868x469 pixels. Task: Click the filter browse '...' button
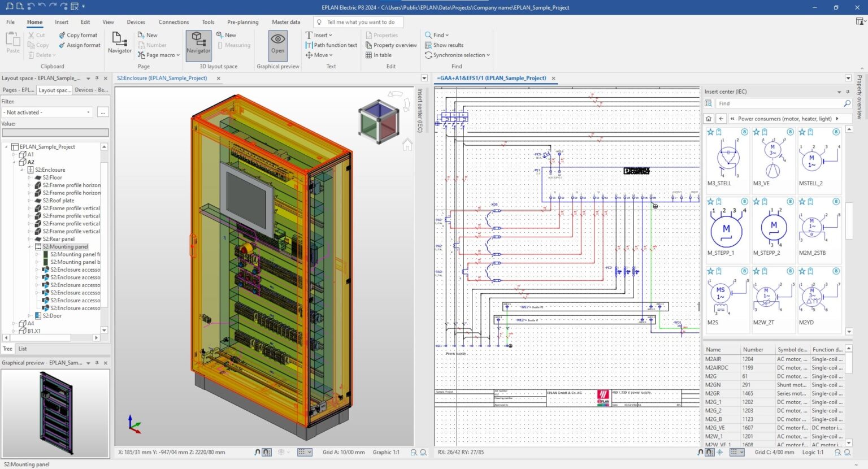tap(102, 112)
